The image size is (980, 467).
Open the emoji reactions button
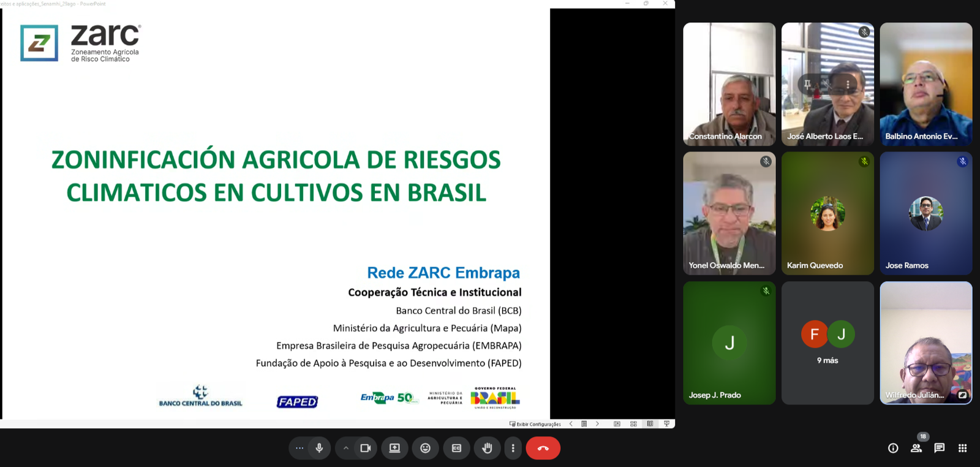point(425,448)
